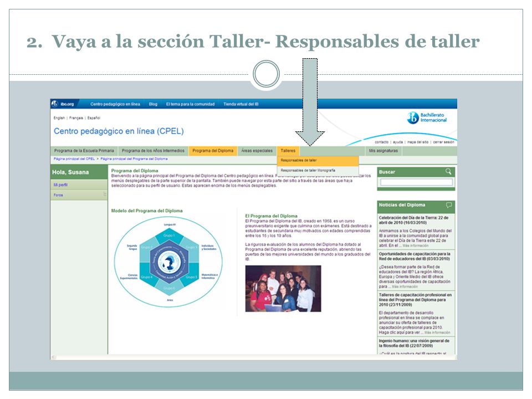Open El tema para la comunidad link
Image resolution: width=532 pixels, height=399 pixels.
[190, 104]
